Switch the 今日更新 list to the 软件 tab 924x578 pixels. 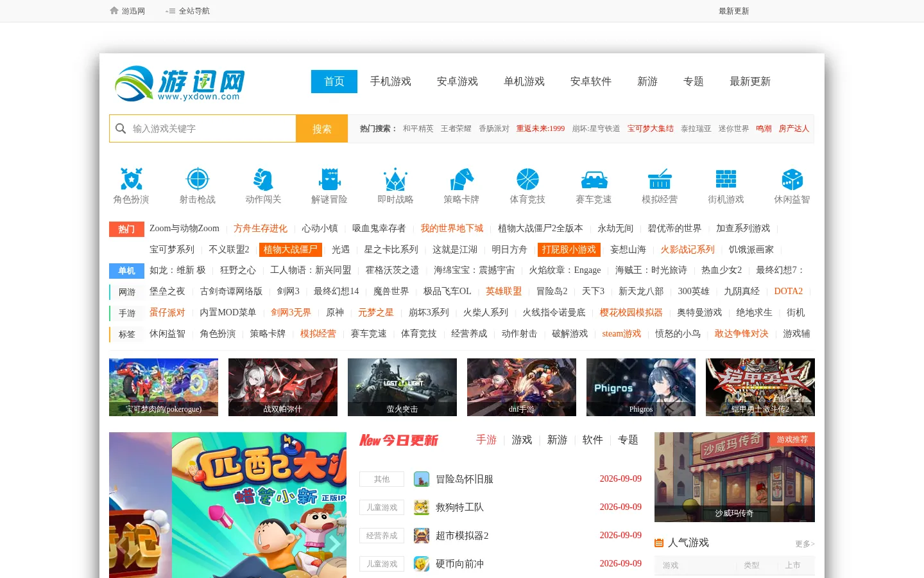593,440
